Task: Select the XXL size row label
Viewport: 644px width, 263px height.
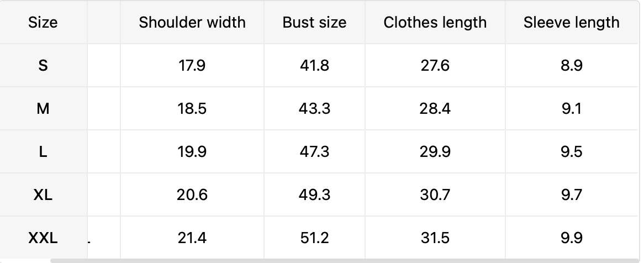Action: (x=43, y=238)
